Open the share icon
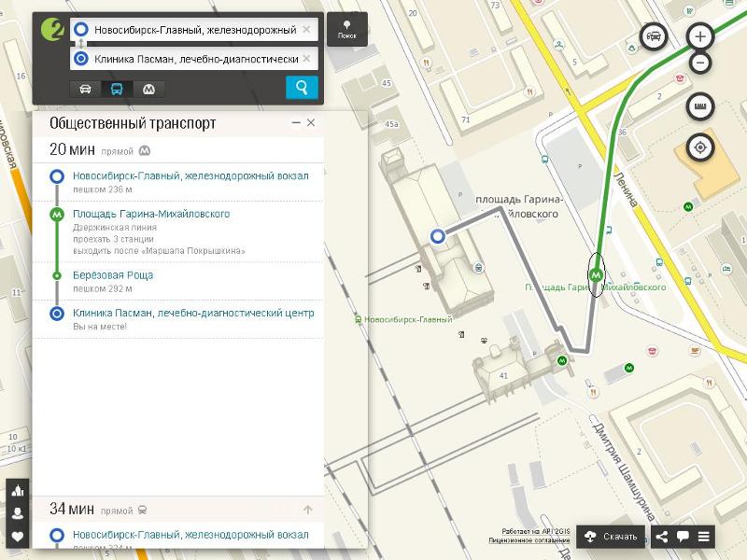Screen dimensions: 747x560 click(x=661, y=537)
